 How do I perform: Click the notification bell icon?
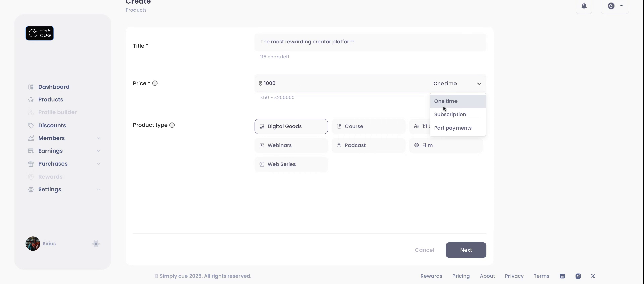[x=584, y=6]
